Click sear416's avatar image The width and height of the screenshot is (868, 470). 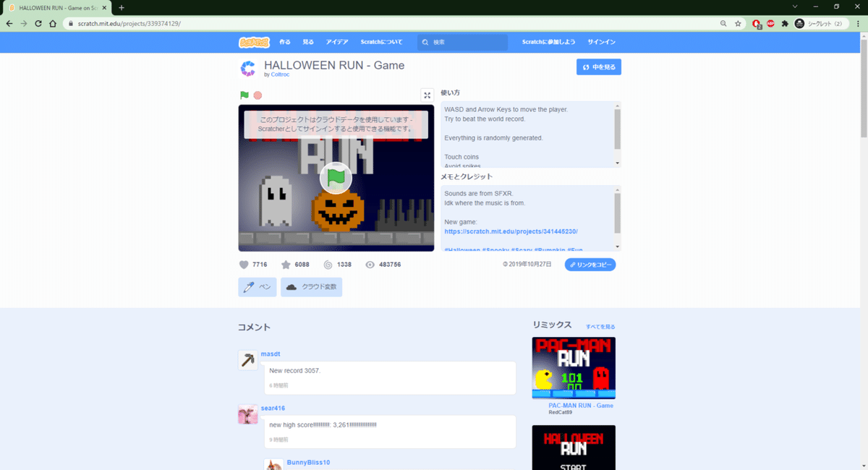248,414
